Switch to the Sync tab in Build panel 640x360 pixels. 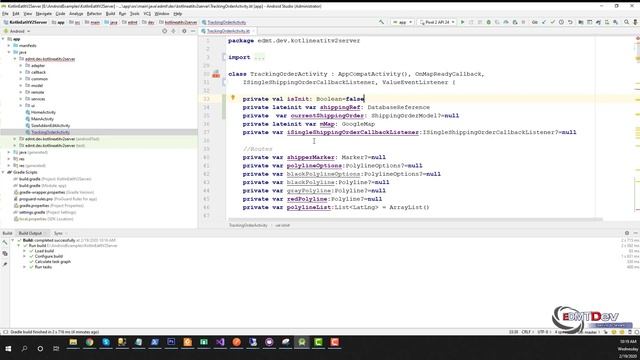(58, 233)
